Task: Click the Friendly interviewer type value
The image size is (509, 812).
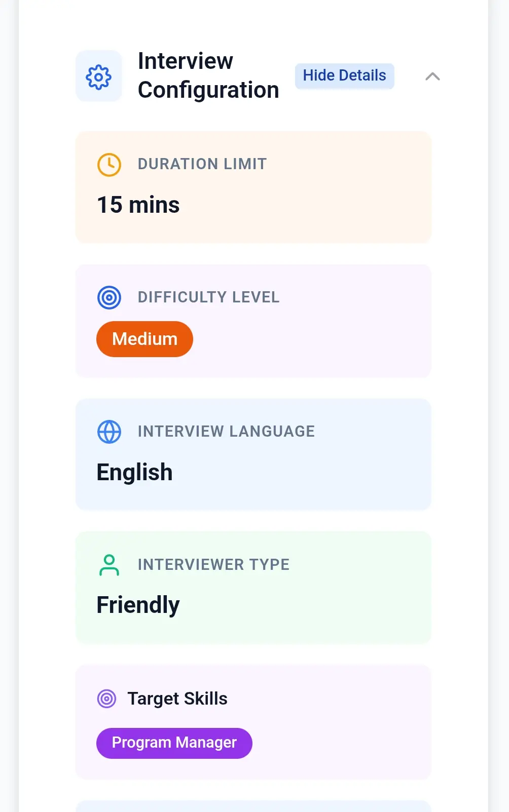Action: [138, 605]
